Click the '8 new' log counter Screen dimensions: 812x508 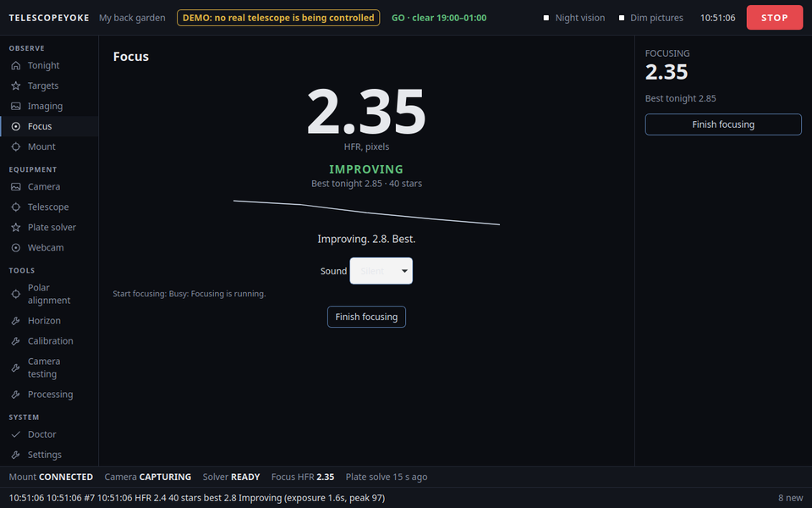coord(791,498)
